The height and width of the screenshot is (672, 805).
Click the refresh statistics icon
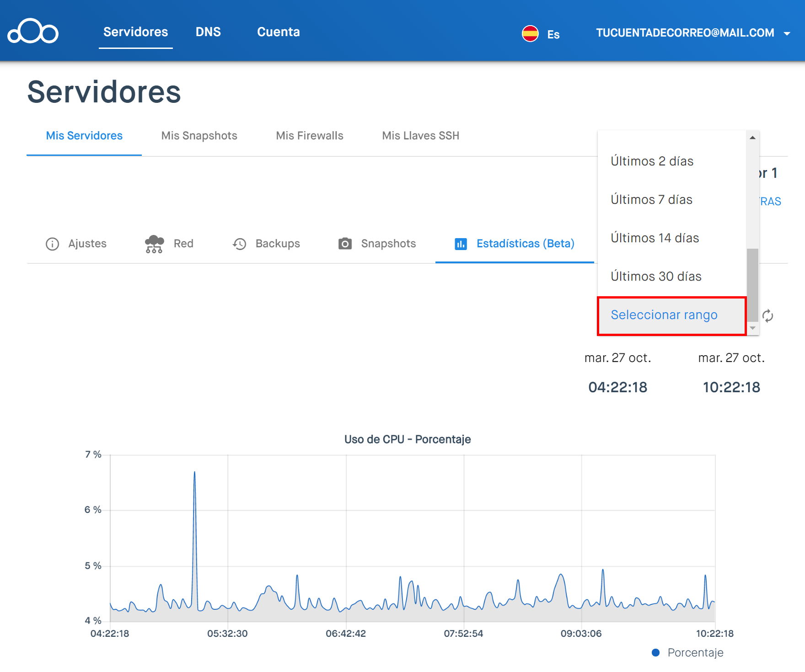(x=767, y=315)
